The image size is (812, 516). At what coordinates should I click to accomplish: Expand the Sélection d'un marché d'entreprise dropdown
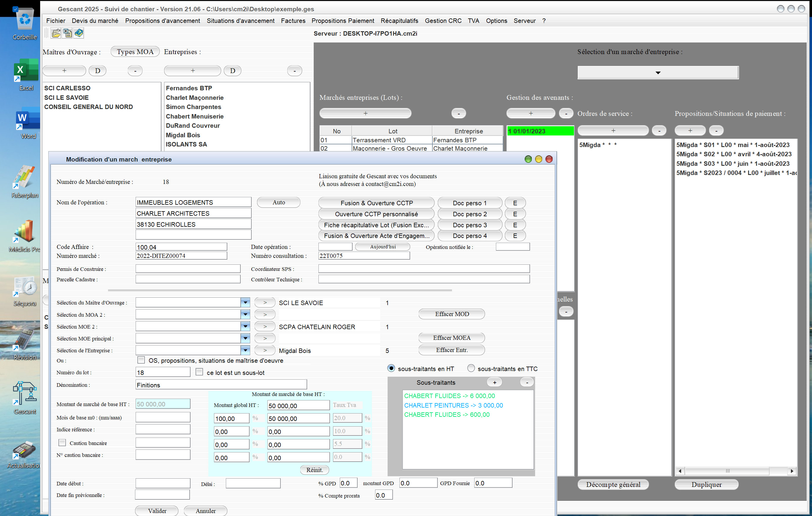658,72
